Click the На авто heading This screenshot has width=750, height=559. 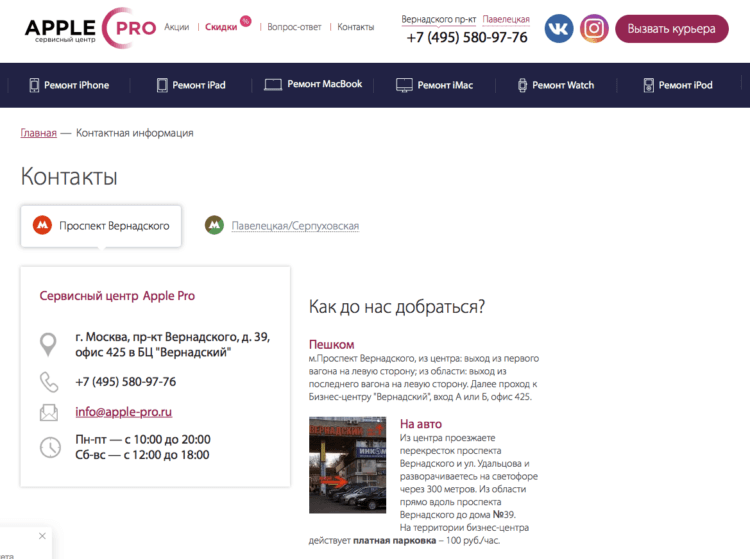click(421, 424)
